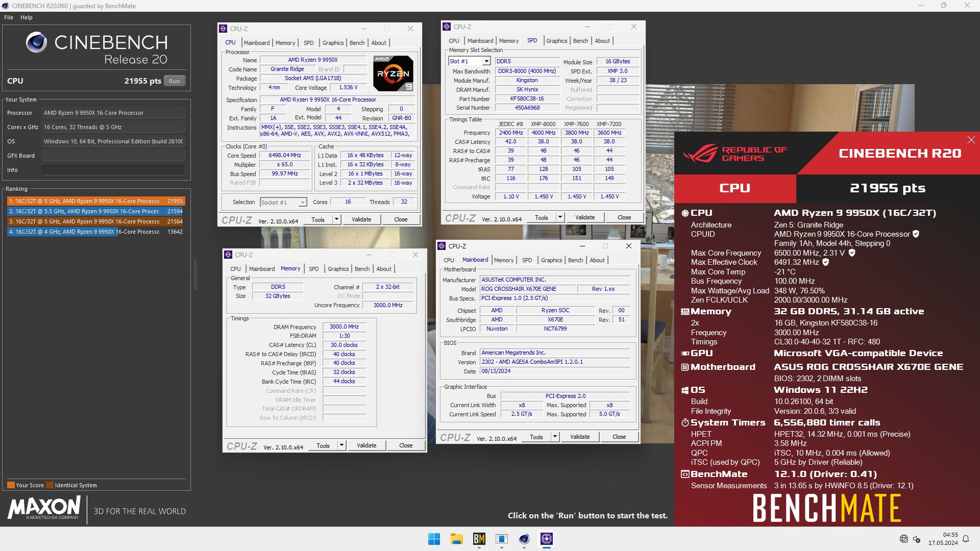Select ranking entry with score 21594

95,211
